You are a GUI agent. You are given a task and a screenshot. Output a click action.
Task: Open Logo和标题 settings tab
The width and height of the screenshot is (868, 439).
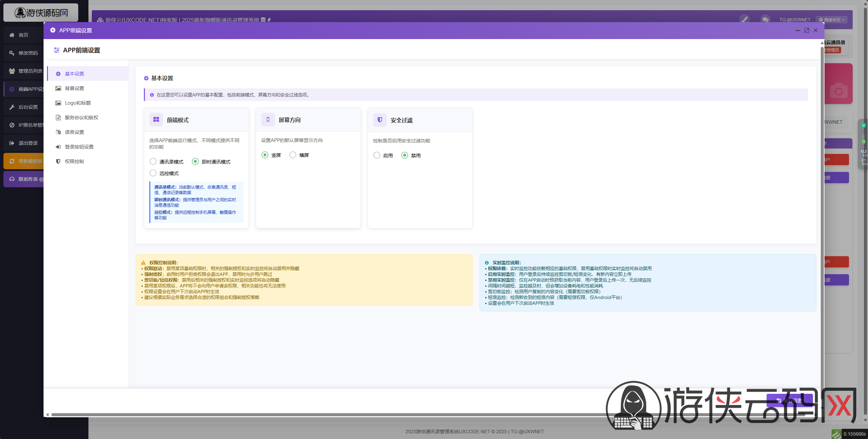point(78,103)
